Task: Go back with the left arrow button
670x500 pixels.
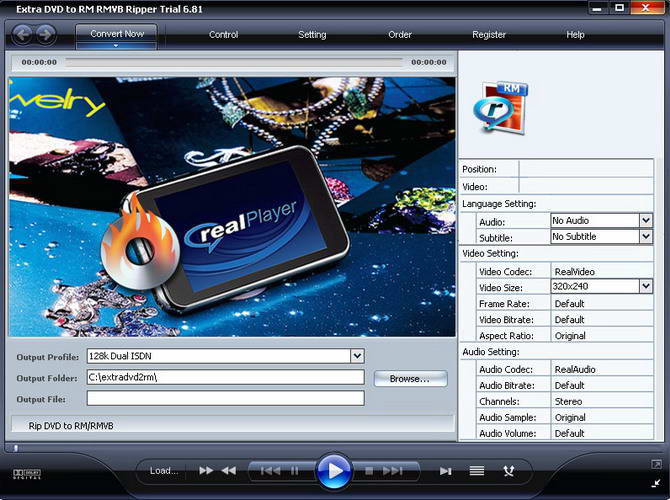Action: point(22,34)
